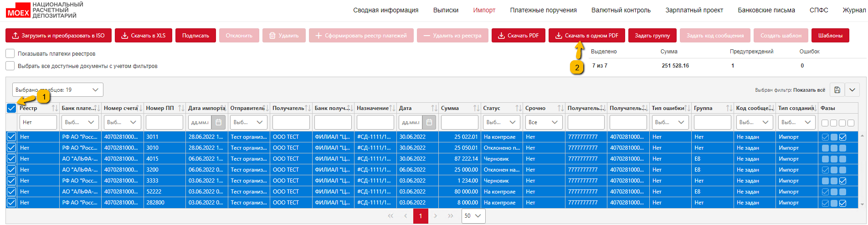Image resolution: width=868 pixels, height=225 pixels.
Task: Click Шаблоны button
Action: pyautogui.click(x=830, y=36)
